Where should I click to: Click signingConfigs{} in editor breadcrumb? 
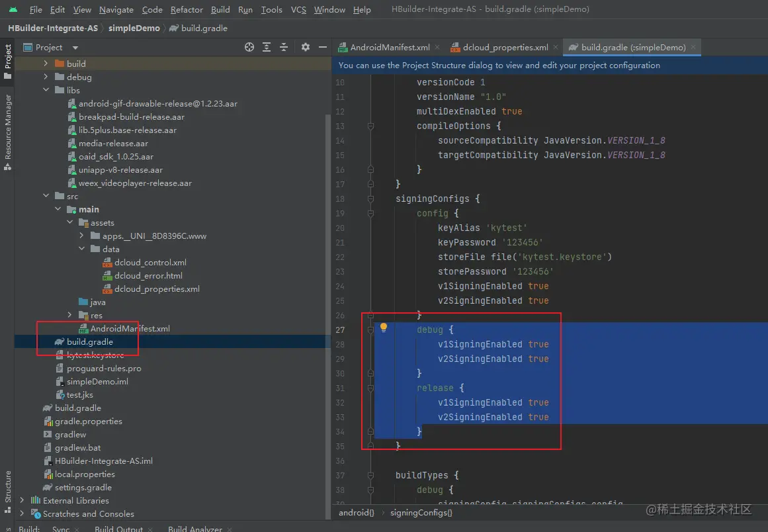421,512
